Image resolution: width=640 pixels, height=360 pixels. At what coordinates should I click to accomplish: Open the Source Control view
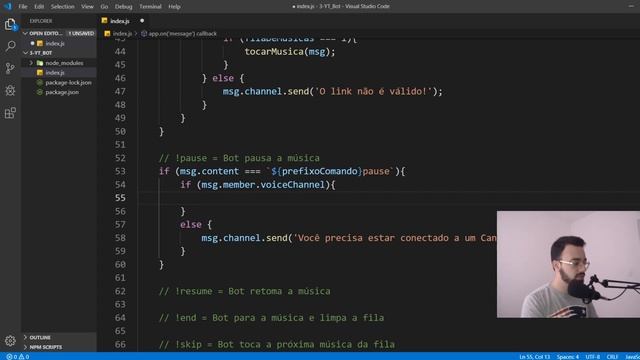tap(10, 68)
